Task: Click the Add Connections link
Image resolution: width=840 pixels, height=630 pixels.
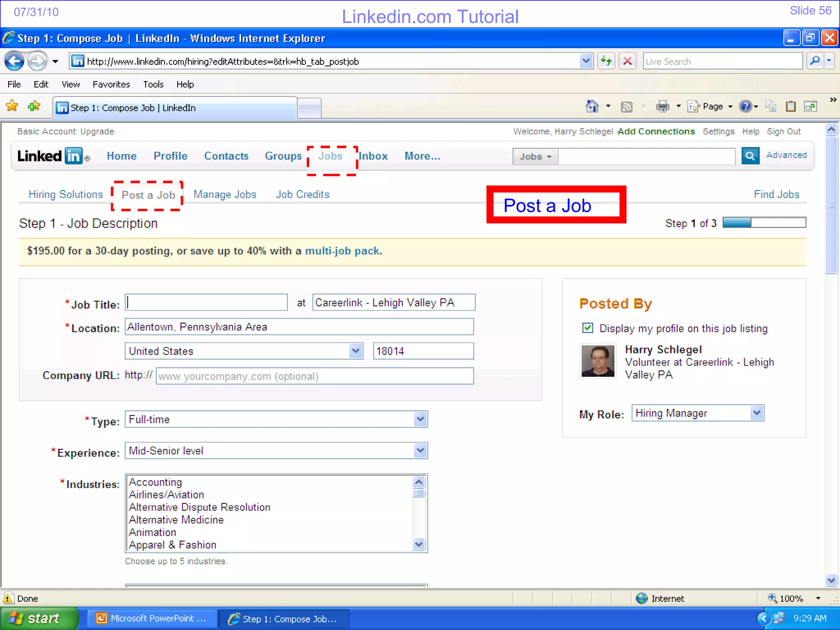Action: coord(656,132)
